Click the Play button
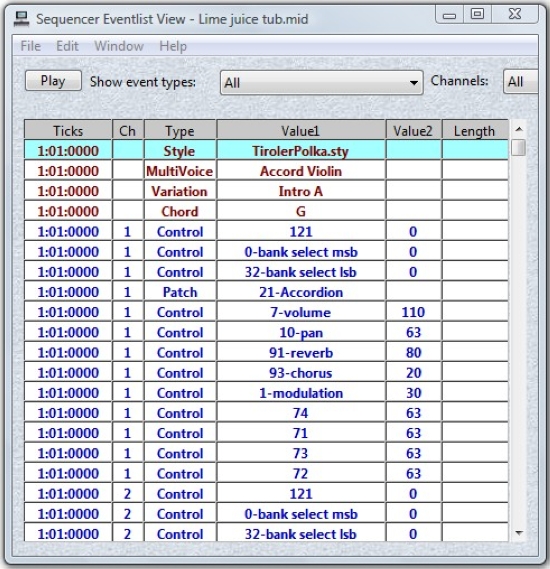The height and width of the screenshot is (569, 550). pyautogui.click(x=53, y=81)
